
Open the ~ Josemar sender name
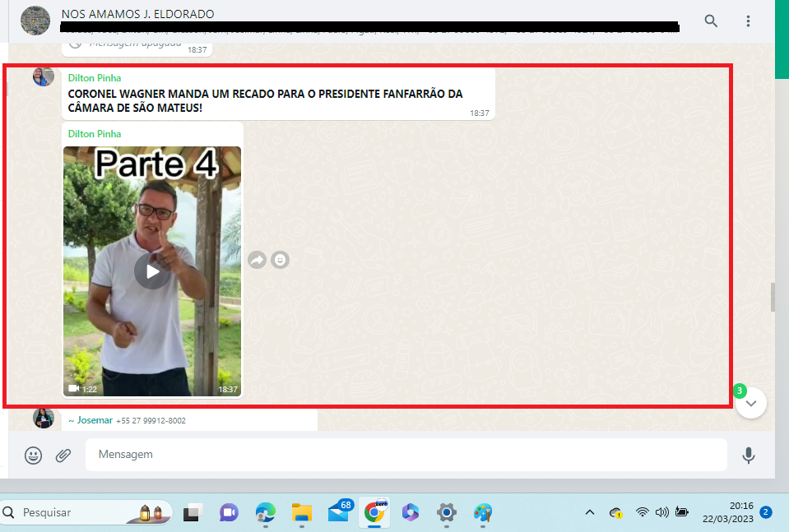point(91,420)
